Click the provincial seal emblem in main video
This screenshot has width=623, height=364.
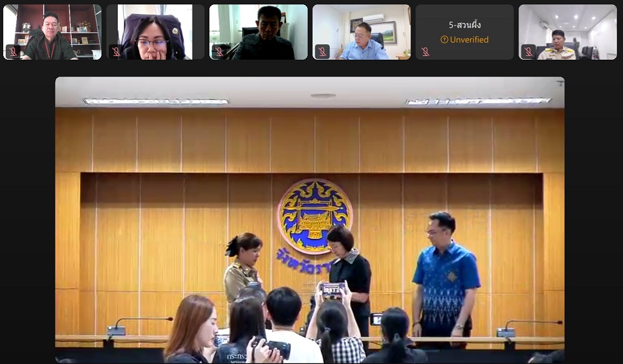pos(315,216)
